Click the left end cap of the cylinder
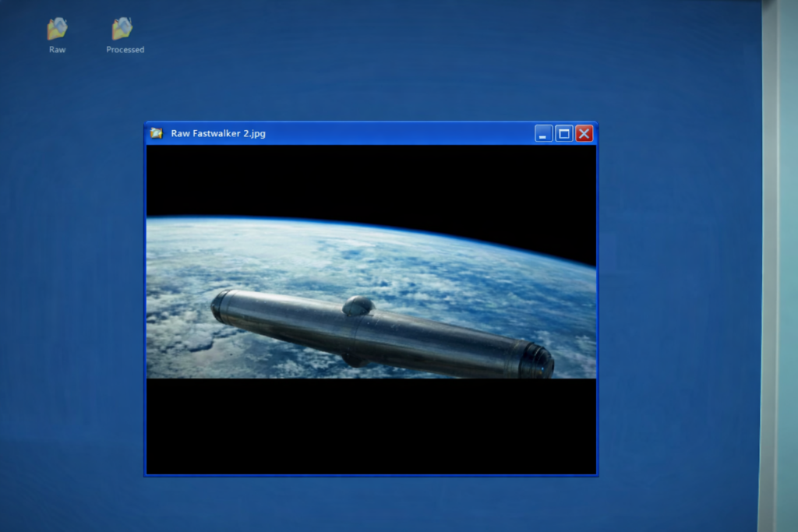The image size is (798, 532). click(221, 305)
